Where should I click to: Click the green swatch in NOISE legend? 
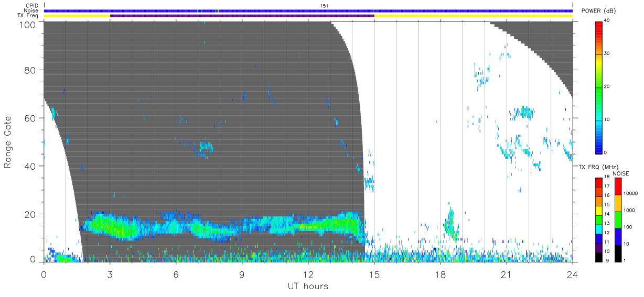[617, 219]
